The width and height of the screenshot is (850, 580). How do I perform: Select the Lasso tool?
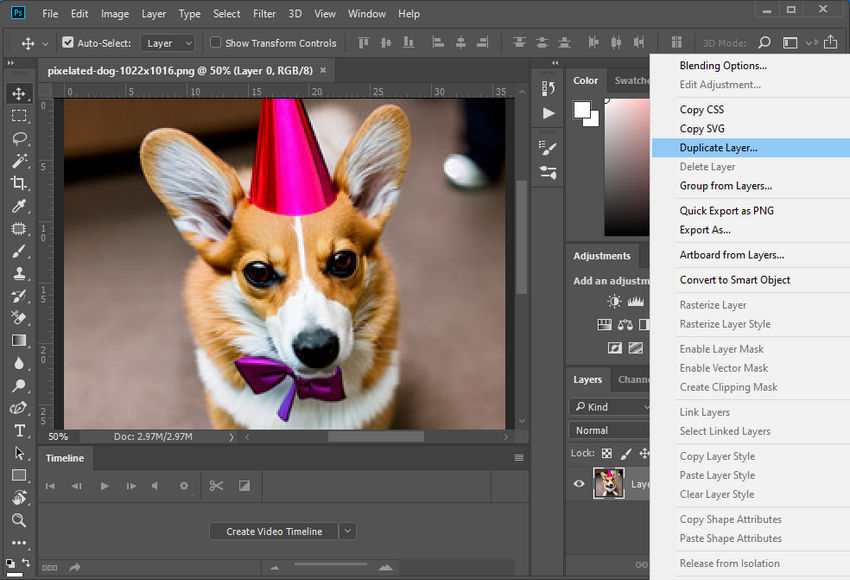coord(19,138)
